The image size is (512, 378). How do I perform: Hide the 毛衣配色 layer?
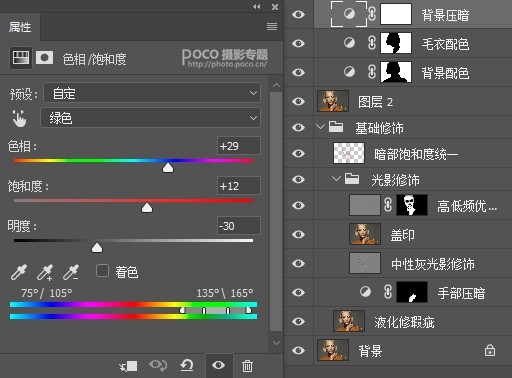pyautogui.click(x=298, y=43)
